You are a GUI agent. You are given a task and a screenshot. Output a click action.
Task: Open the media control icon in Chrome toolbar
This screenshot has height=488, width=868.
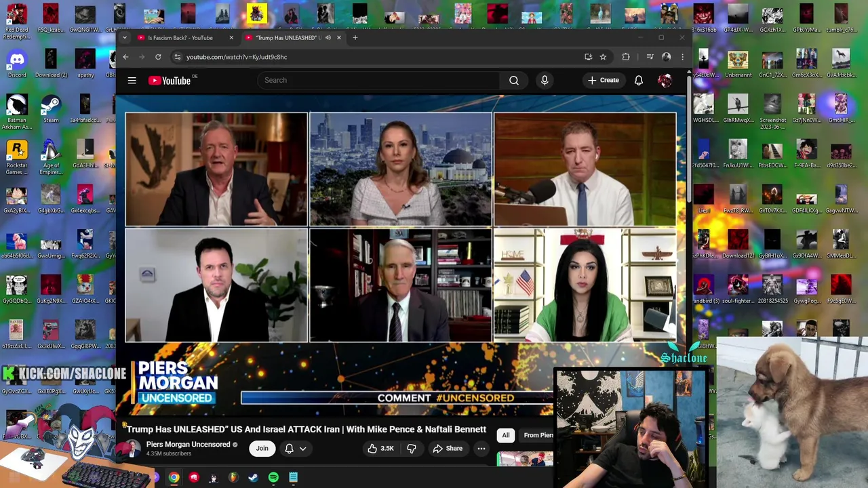click(650, 57)
